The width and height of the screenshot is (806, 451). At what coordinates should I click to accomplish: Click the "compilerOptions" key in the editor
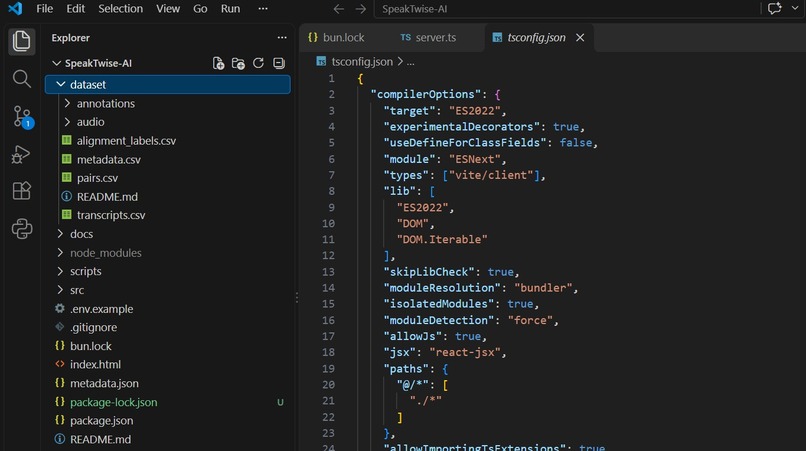(426, 95)
